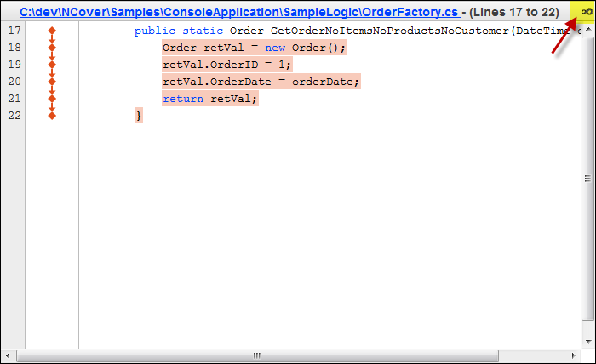Click the link icon beside the line range
This screenshot has height=364, width=596.
[586, 12]
